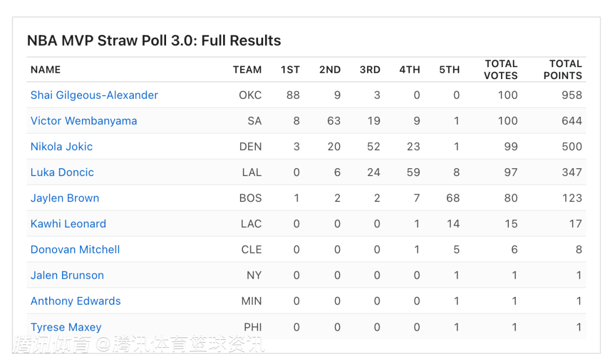This screenshot has height=364, width=610.
Task: Click the TEAM column header
Action: (247, 70)
